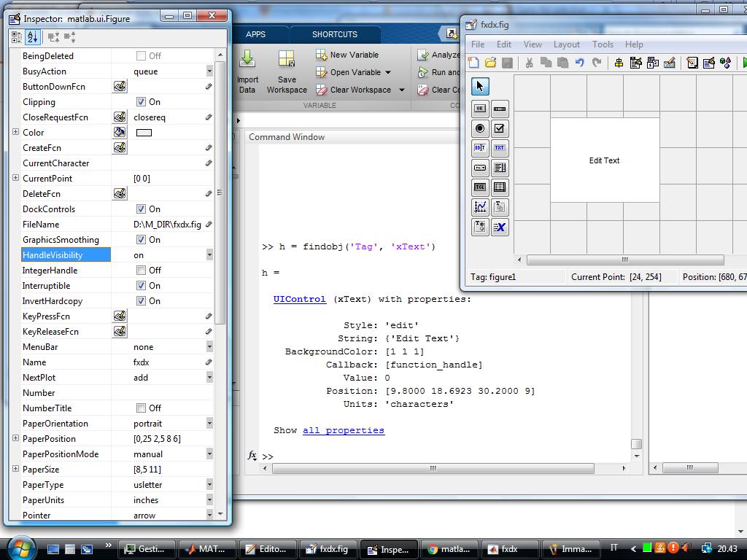Click the Color paint bucket picker icon
This screenshot has height=560, width=747.
(120, 133)
